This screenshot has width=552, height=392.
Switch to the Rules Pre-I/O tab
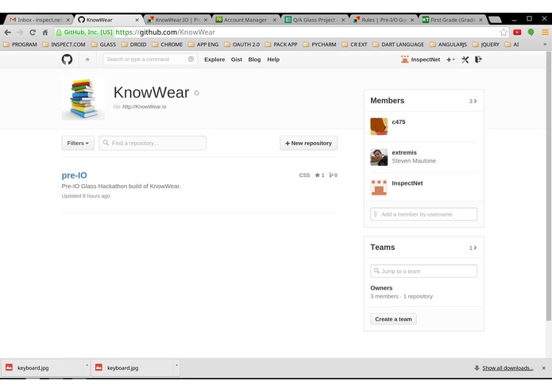384,20
